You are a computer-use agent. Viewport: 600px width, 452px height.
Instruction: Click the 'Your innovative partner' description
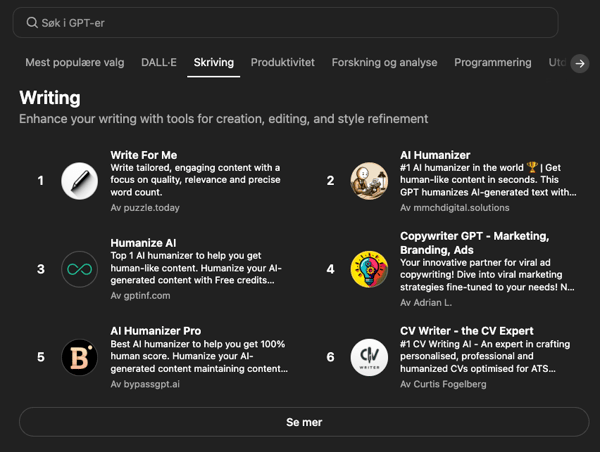click(x=487, y=275)
